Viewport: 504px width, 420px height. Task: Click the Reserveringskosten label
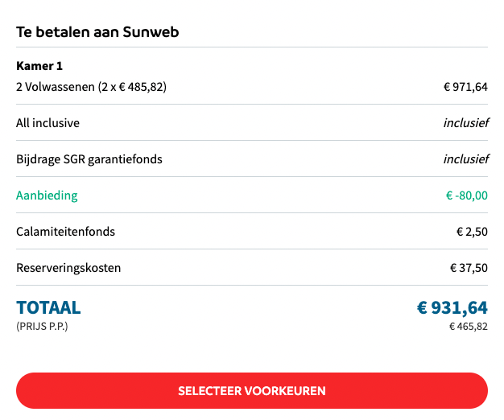click(68, 268)
